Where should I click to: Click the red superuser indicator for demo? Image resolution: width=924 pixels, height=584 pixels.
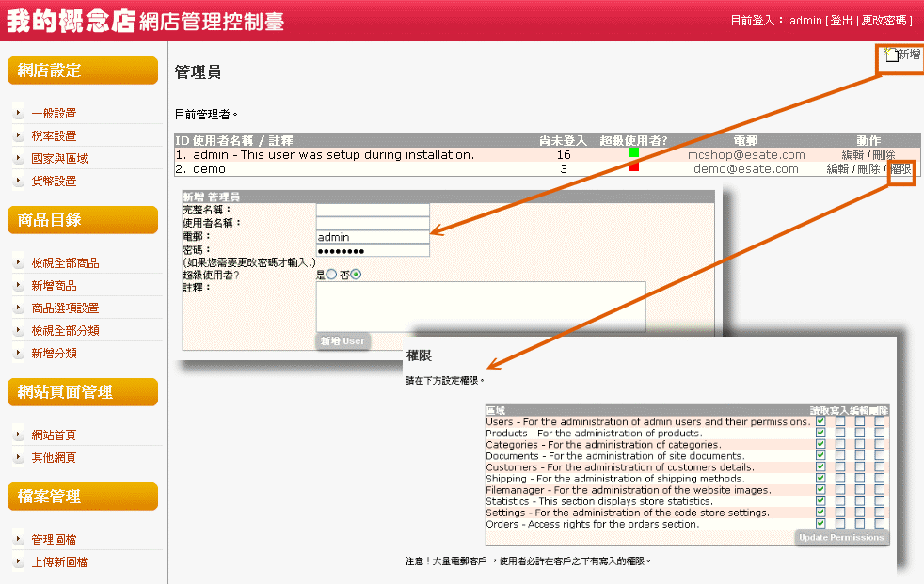point(634,167)
